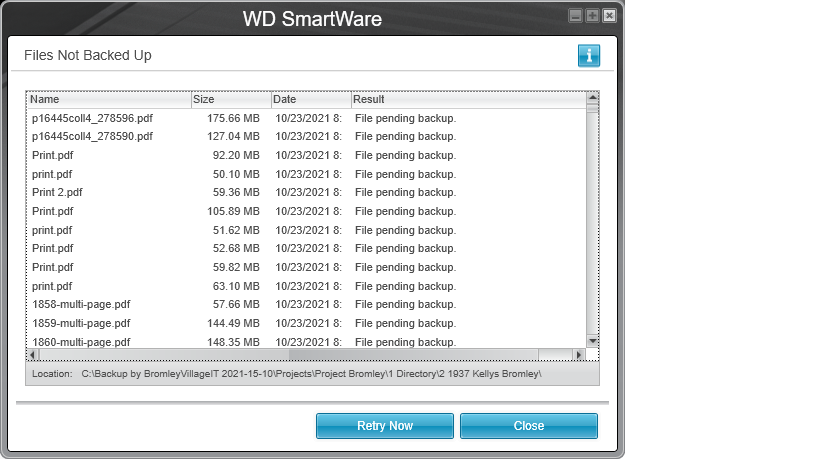This screenshot has height=460, width=819.
Task: Select file 1860-multi-page.pdf
Action: click(x=81, y=342)
